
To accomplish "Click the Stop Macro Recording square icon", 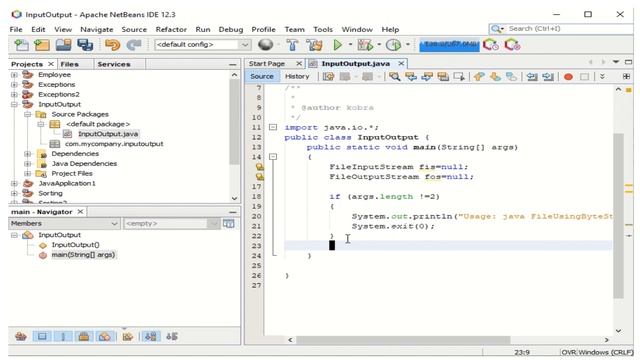I will click(x=584, y=77).
